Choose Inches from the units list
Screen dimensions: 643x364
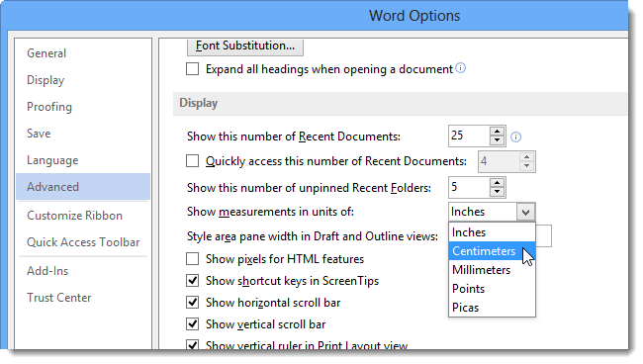point(492,232)
